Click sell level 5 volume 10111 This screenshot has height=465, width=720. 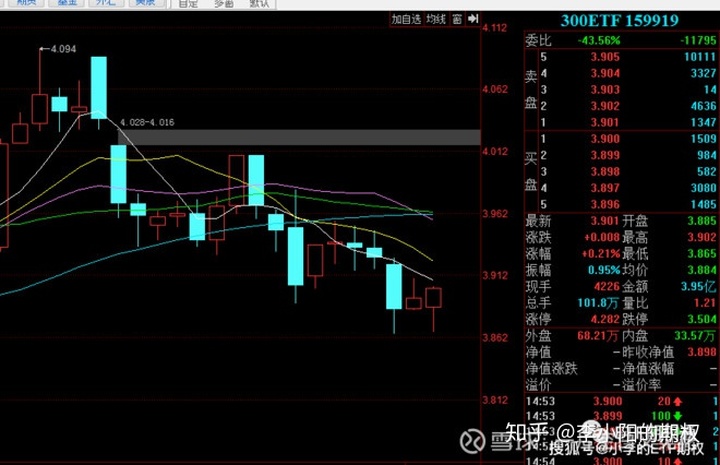700,57
